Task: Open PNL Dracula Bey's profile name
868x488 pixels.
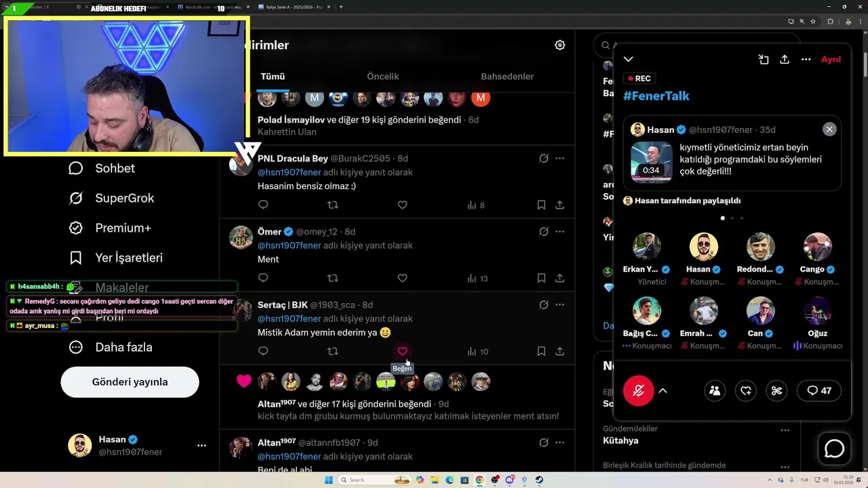Action: click(x=293, y=158)
